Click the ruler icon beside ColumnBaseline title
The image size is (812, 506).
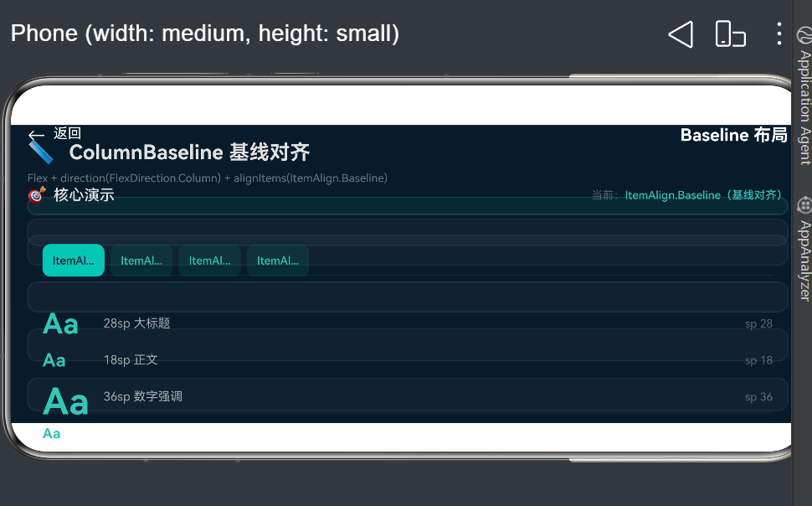pos(41,153)
